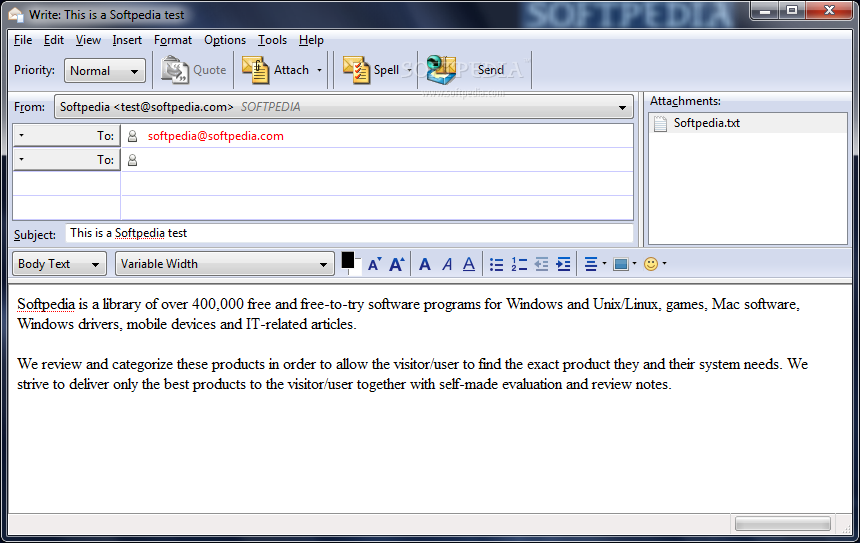Screen dimensions: 860x543
Task: Open the Priority Normal dropdown
Action: point(105,71)
